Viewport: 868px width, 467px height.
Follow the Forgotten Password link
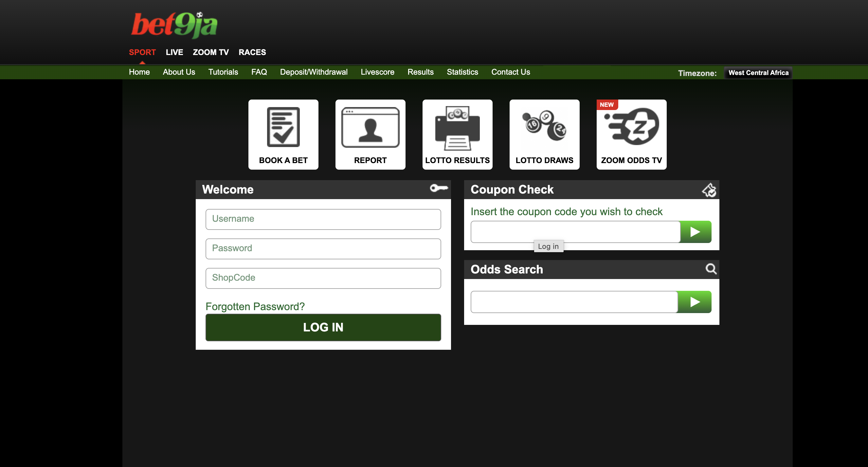(x=255, y=306)
